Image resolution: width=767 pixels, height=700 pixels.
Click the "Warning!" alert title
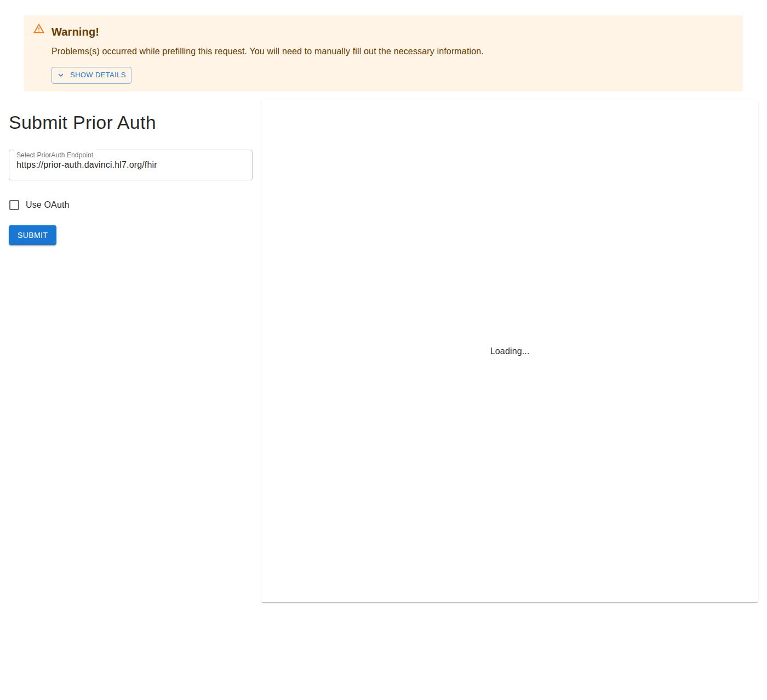pos(75,32)
